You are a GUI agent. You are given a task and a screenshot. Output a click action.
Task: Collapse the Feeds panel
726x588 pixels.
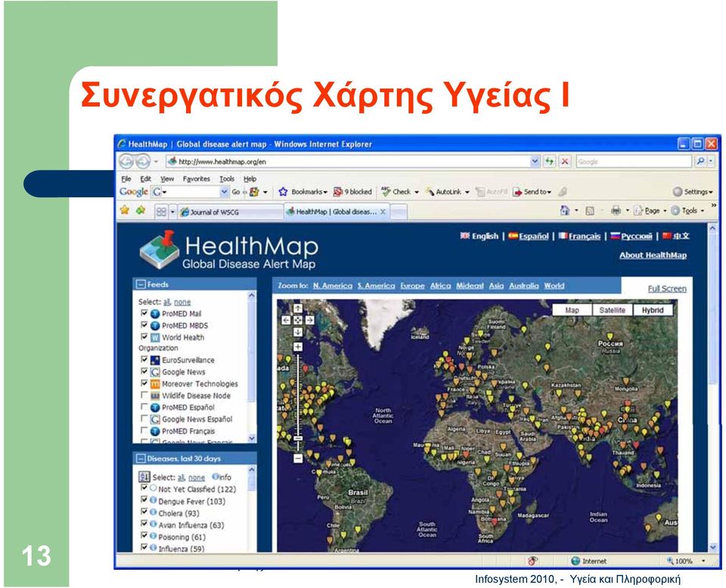tap(141, 284)
